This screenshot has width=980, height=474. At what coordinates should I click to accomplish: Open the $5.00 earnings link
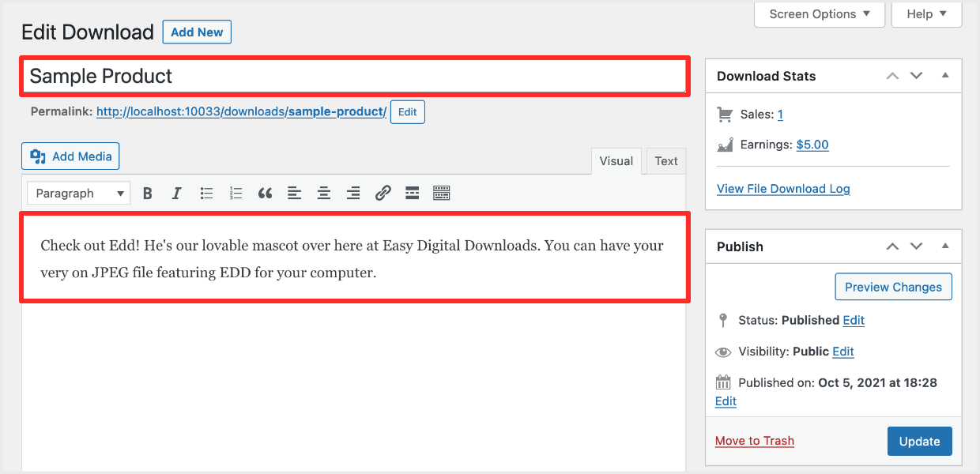[x=812, y=145]
